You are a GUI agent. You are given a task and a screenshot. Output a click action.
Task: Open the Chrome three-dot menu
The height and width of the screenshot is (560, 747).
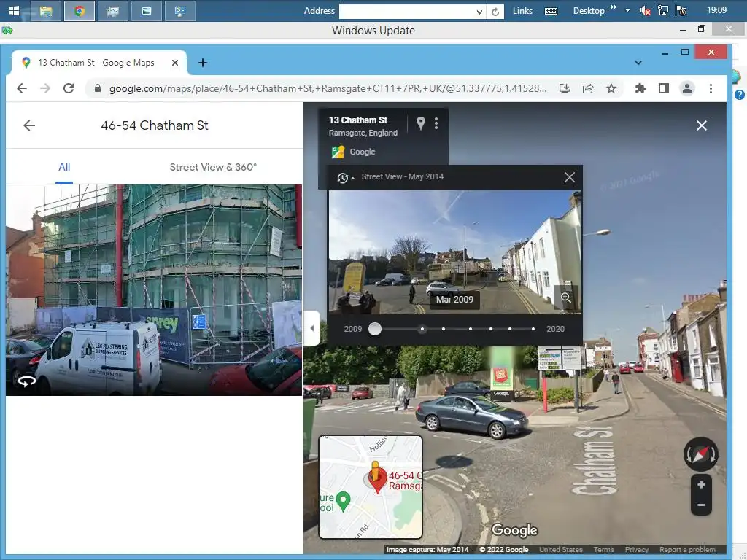tap(711, 88)
